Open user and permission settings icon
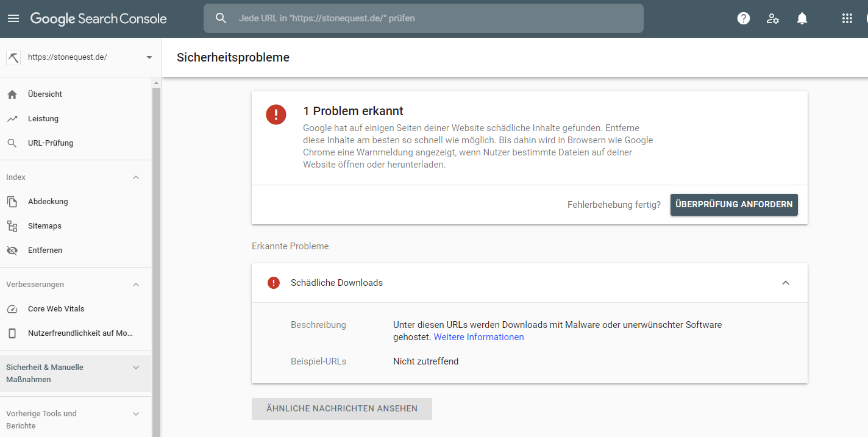 pos(772,18)
